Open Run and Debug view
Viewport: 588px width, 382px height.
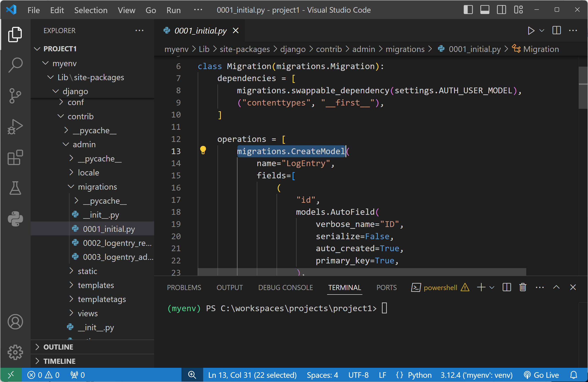pyautogui.click(x=15, y=126)
